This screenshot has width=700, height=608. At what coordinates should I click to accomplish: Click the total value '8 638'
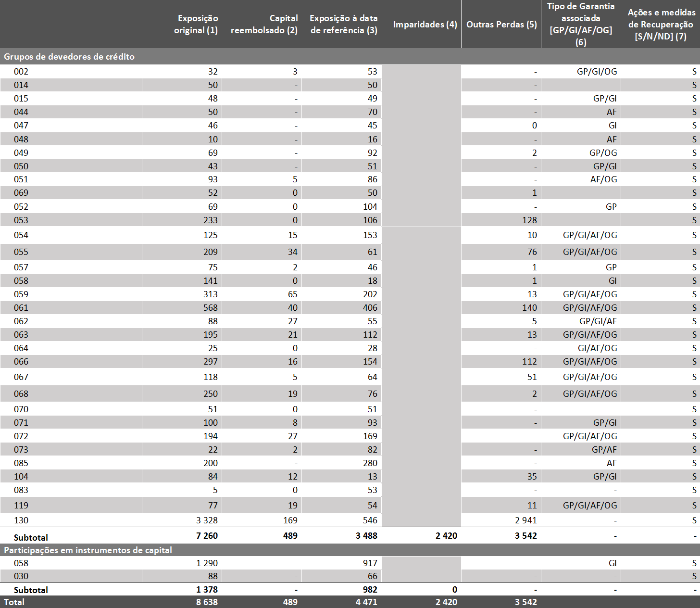207,602
